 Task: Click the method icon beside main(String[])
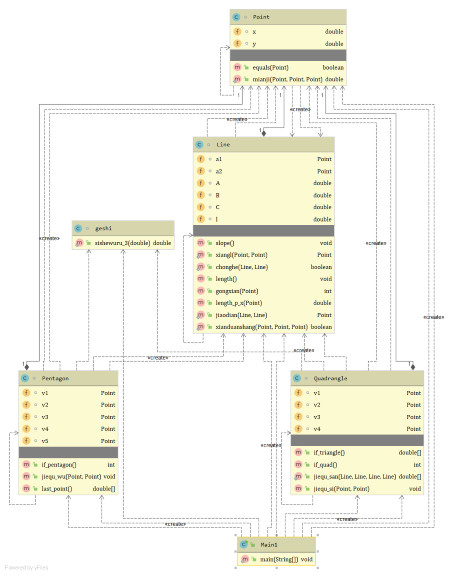click(245, 559)
